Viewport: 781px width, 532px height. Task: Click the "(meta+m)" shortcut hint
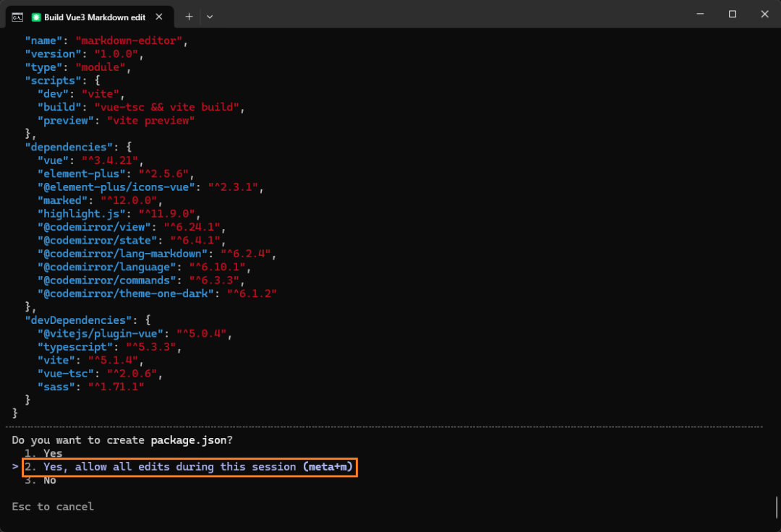point(328,467)
